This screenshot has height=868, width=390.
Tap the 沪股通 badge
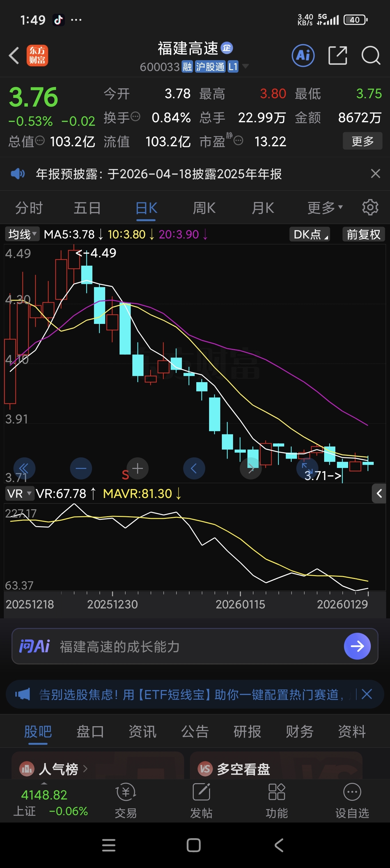[210, 67]
